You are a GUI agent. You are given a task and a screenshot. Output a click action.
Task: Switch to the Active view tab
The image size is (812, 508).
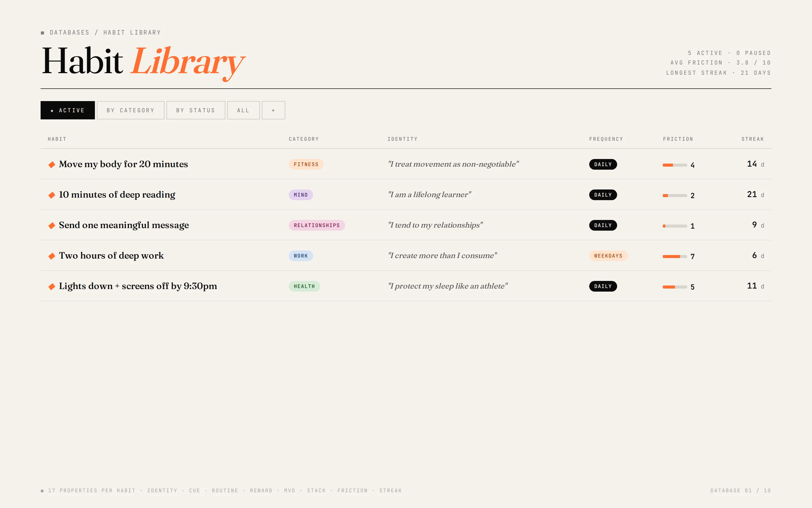[68, 110]
